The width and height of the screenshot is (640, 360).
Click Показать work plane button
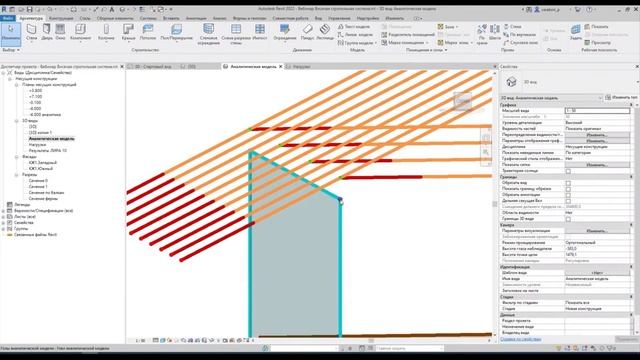pos(596,27)
